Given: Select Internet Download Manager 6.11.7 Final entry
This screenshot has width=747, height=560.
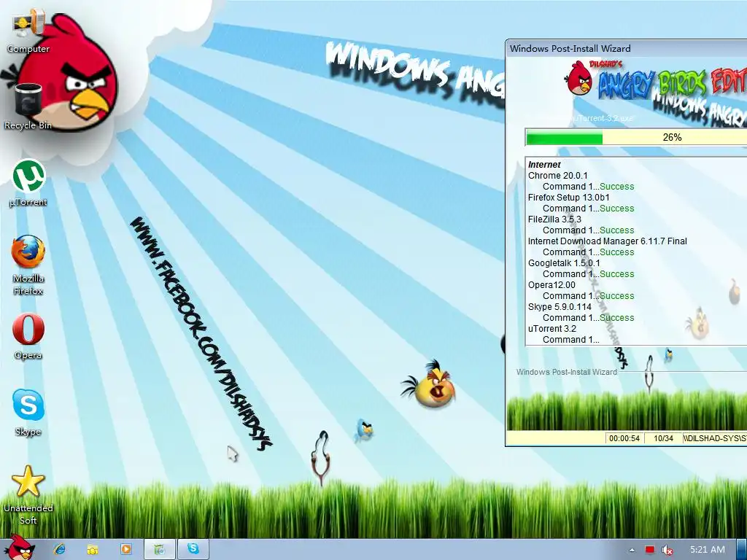Looking at the screenshot, I should pos(608,241).
